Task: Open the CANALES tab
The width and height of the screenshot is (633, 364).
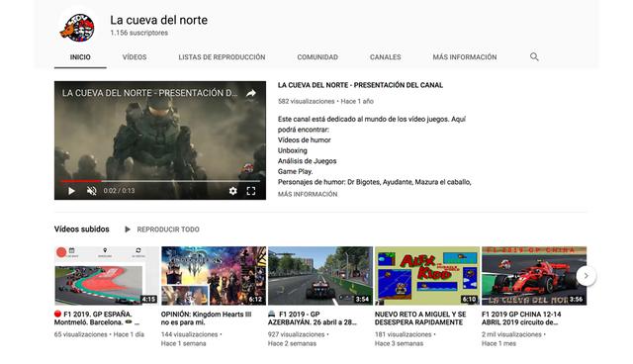Action: (x=385, y=57)
